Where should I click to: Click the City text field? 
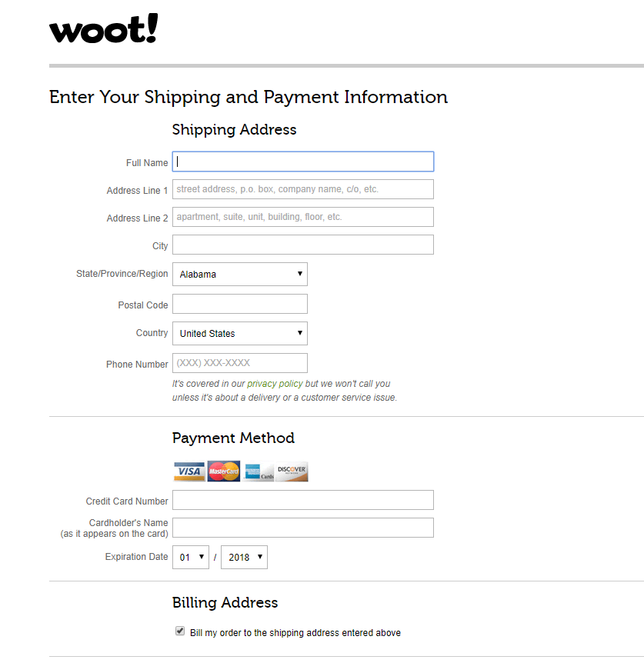(303, 245)
